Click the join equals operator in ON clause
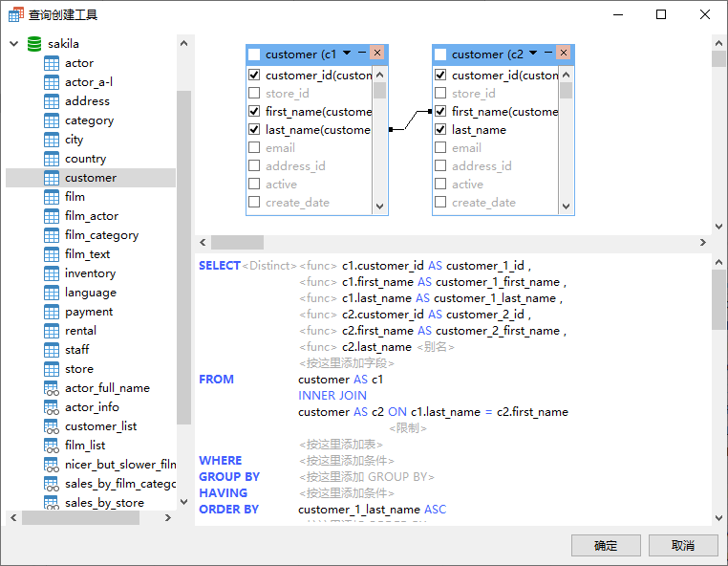728x566 pixels. (x=488, y=412)
